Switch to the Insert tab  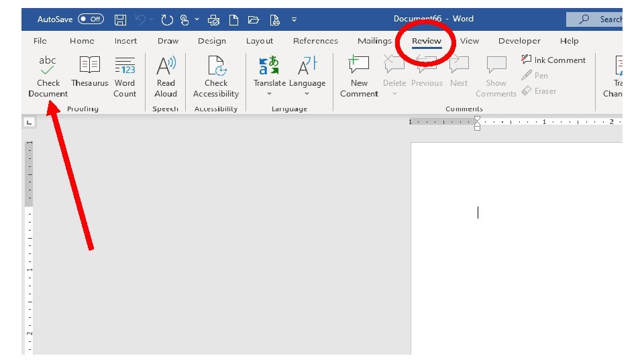point(125,41)
